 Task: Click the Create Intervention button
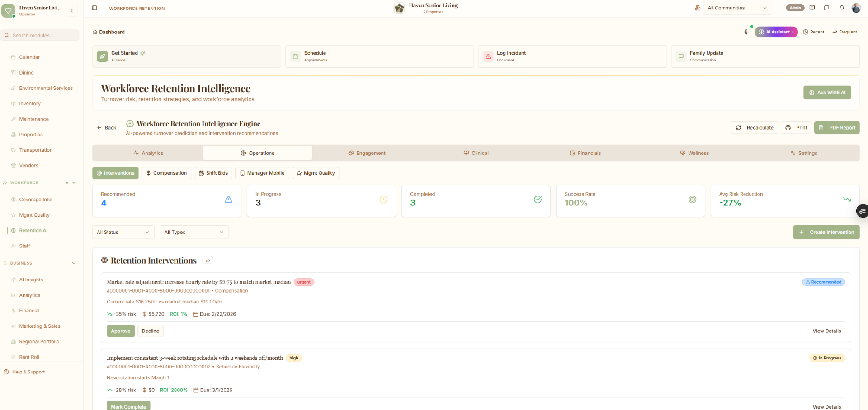click(x=826, y=232)
